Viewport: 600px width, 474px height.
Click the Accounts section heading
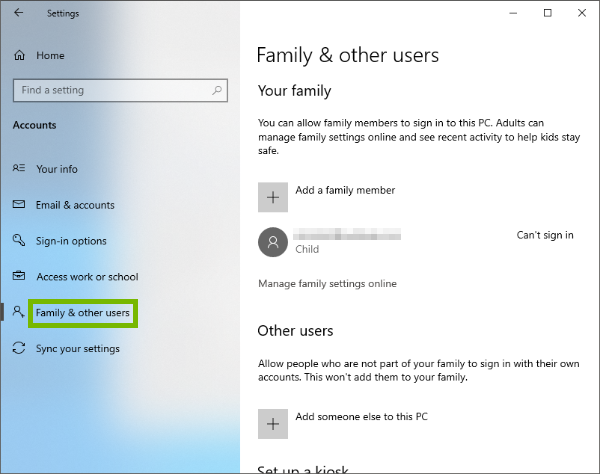click(34, 125)
